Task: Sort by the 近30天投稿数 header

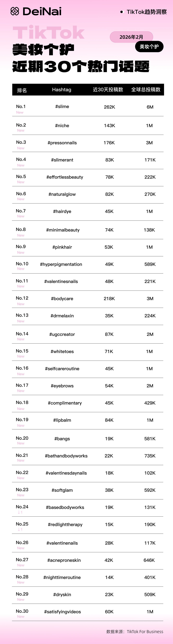Action: click(x=108, y=90)
